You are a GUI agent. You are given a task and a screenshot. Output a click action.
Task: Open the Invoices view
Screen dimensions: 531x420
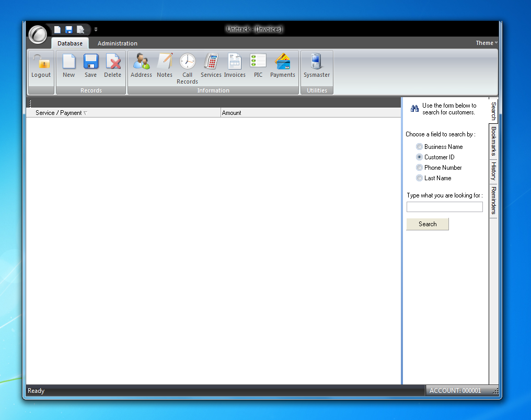coord(235,66)
